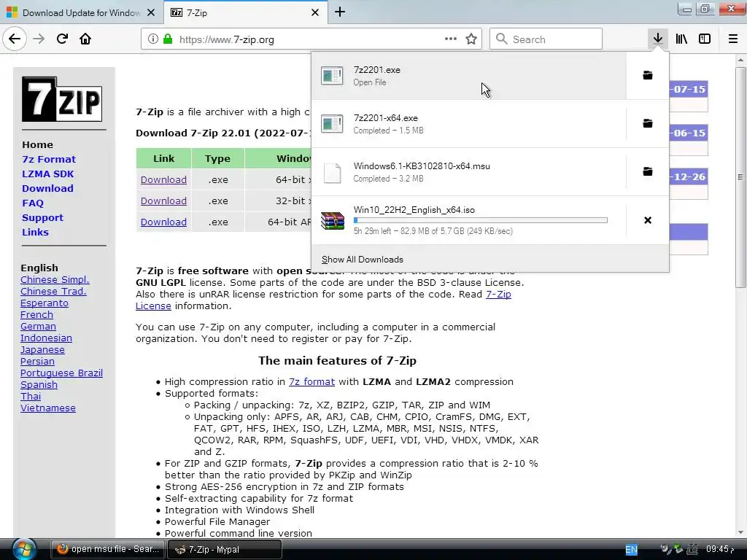The width and height of the screenshot is (747, 560).
Task: Open containing folder for 7z2201-x64.exe
Action: click(x=648, y=123)
